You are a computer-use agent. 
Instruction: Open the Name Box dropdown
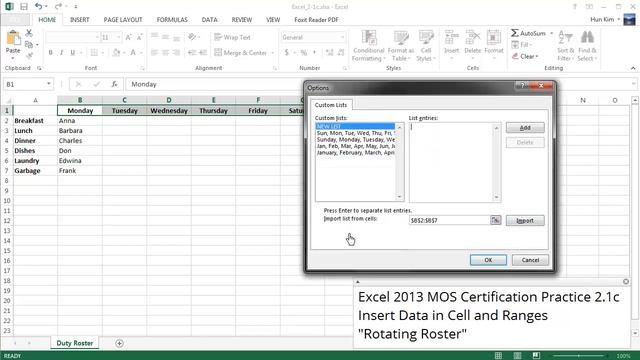tap(49, 84)
